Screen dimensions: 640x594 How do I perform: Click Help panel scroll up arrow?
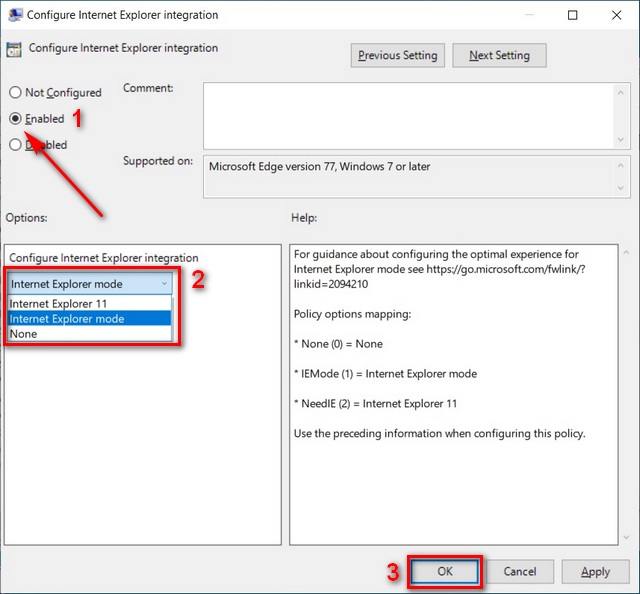tap(627, 253)
